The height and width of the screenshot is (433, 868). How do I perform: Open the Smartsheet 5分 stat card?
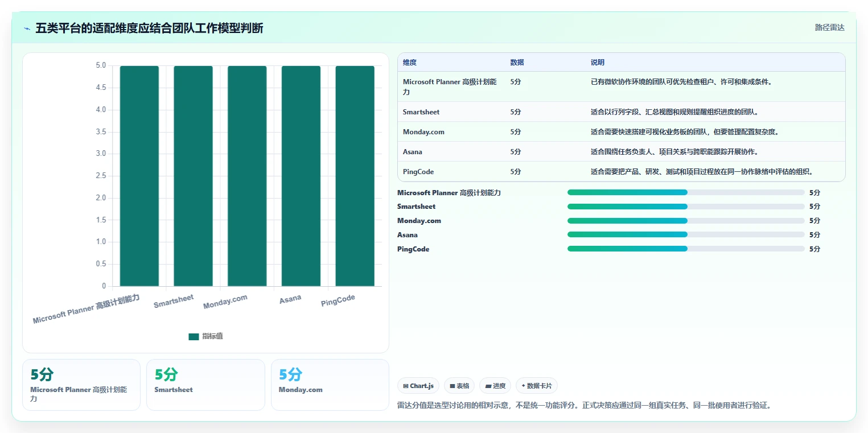click(x=205, y=385)
